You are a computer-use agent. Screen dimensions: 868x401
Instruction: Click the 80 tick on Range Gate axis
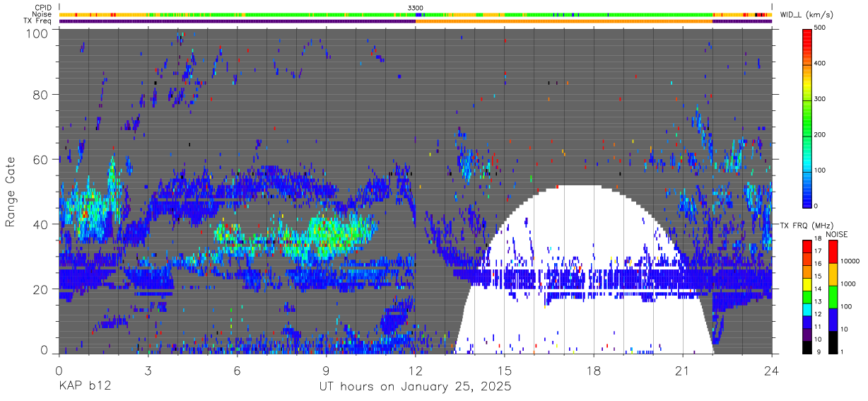(x=41, y=95)
